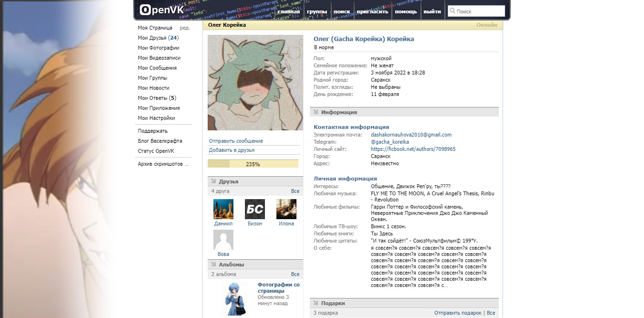Show all friends via Все link
The width and height of the screenshot is (644, 318).
pos(295,191)
